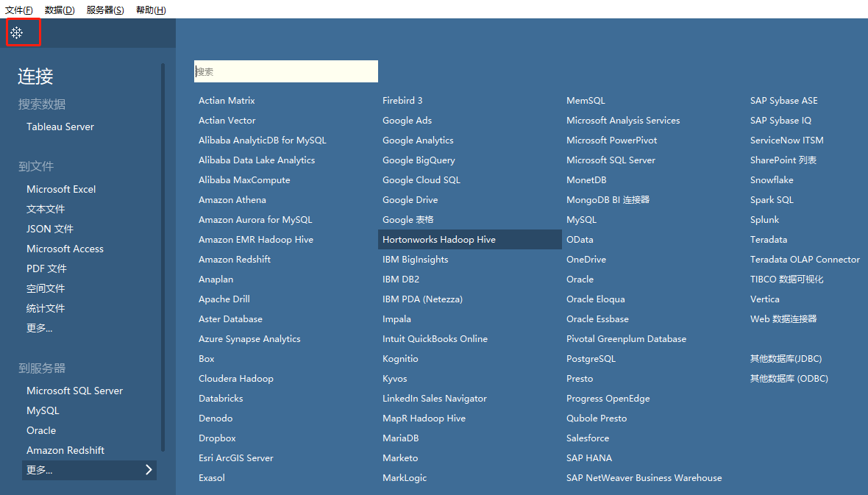Viewport: 868px width, 495px height.
Task: Choose the Firebird 3 connector
Action: tap(402, 101)
